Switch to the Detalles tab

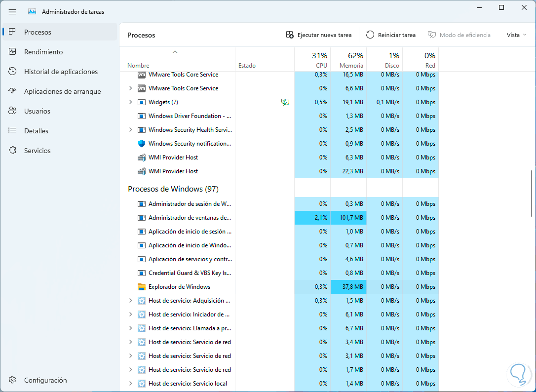pos(36,131)
